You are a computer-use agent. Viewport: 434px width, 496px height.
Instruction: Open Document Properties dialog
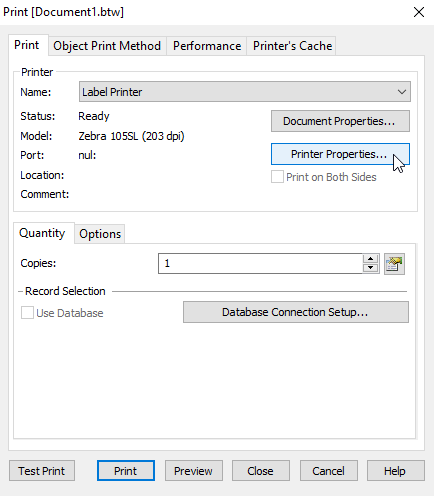[340, 121]
